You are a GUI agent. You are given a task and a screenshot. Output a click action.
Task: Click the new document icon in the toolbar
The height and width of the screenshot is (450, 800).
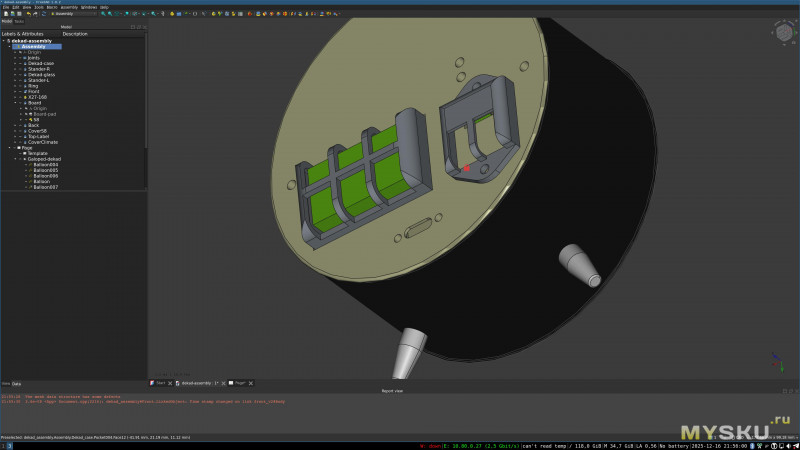[x=5, y=14]
